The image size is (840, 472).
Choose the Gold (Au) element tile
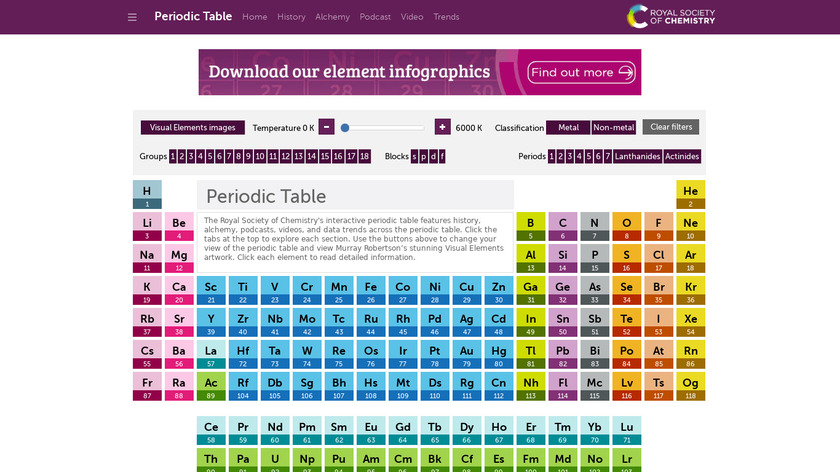pyautogui.click(x=466, y=355)
